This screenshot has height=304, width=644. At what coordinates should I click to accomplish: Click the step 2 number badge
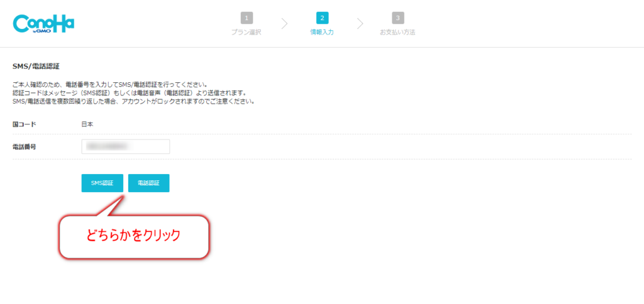323,18
